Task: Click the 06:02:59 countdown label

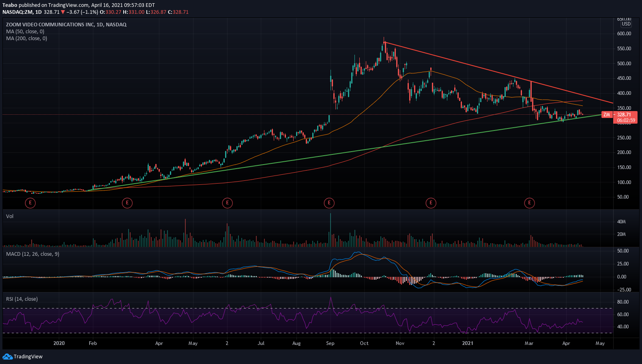Action: [x=626, y=120]
